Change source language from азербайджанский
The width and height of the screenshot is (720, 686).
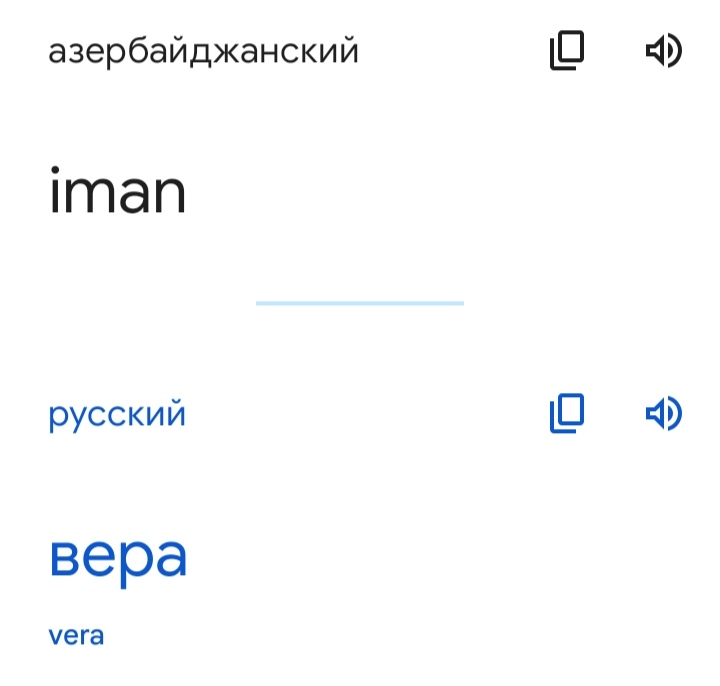(203, 51)
